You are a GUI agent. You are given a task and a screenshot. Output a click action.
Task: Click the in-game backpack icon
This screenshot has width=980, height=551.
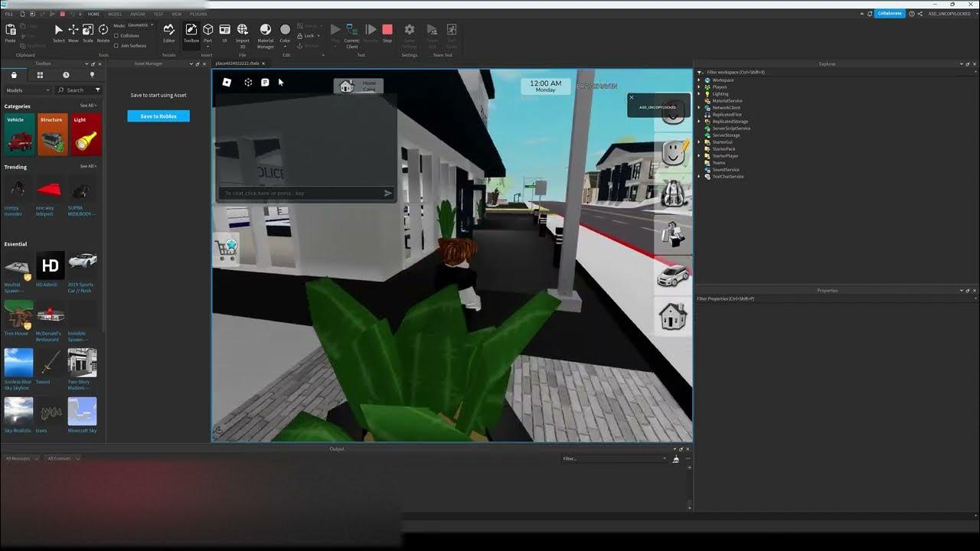click(673, 193)
